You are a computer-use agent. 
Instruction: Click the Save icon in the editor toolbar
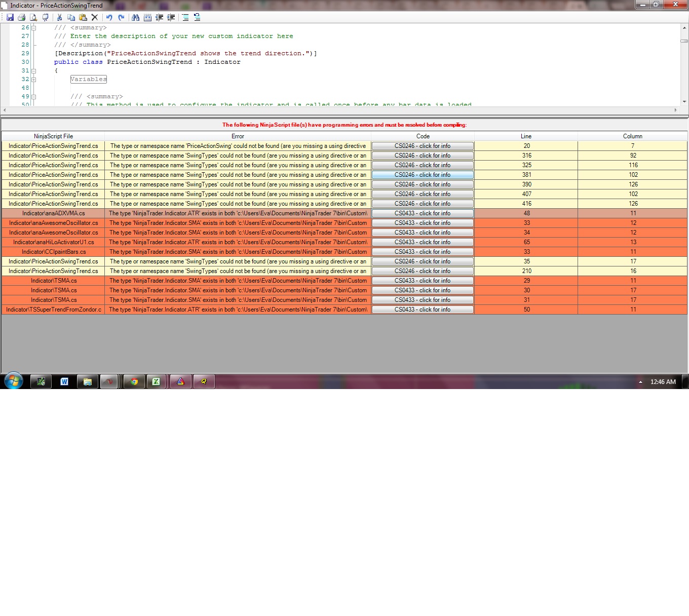10,17
